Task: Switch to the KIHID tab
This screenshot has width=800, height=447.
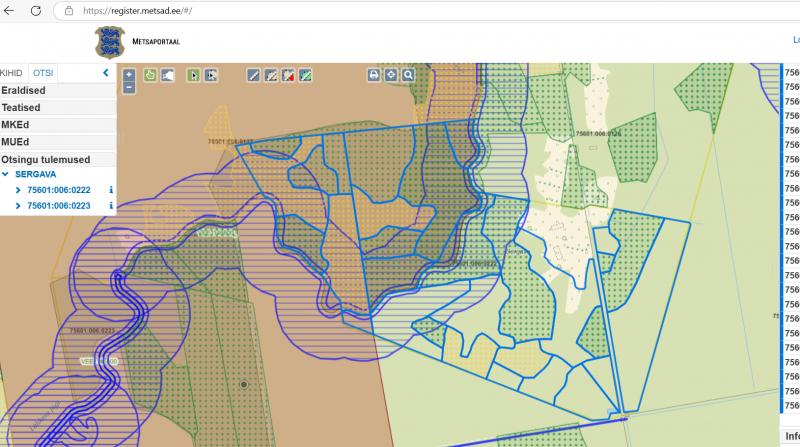Action: pos(12,73)
